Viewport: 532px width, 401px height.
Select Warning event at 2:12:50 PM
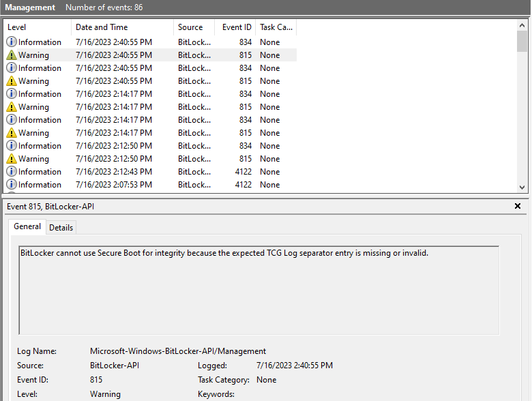click(150, 158)
